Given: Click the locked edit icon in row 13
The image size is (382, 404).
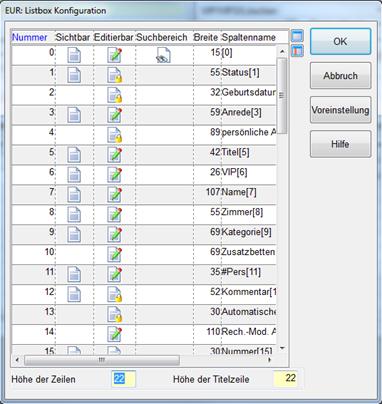Looking at the screenshot, I should point(114,315).
